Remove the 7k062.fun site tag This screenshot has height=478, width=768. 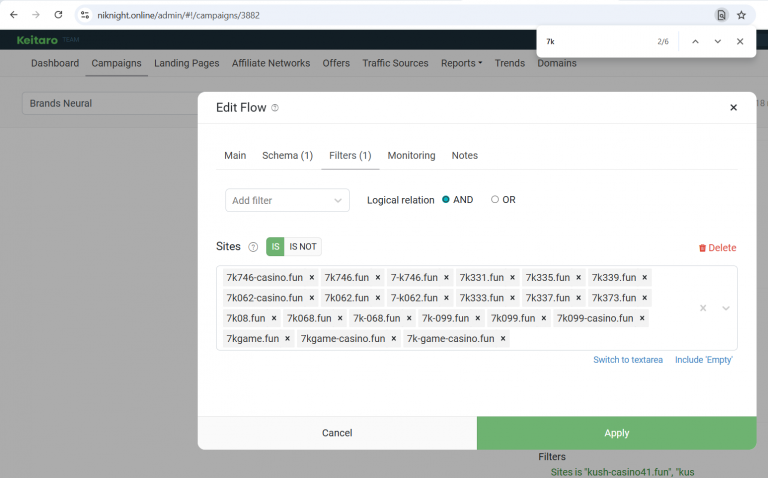point(378,298)
